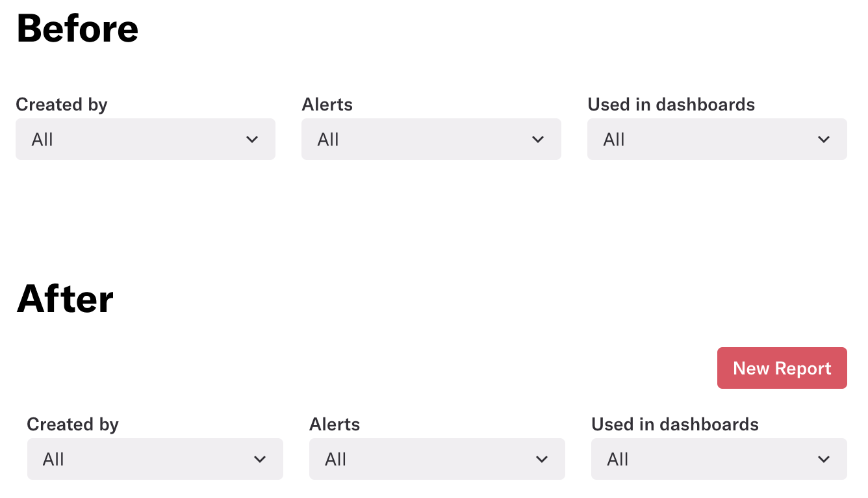Click chevron arrow of After's Alerts select

[542, 459]
